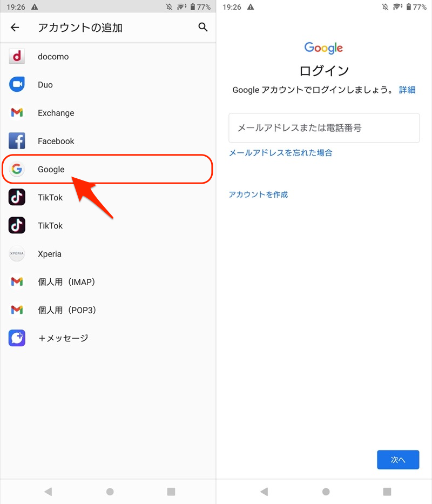The height and width of the screenshot is (504, 432).
Task: Tap the back arrow beside アカウントの追加
Action: (15, 28)
